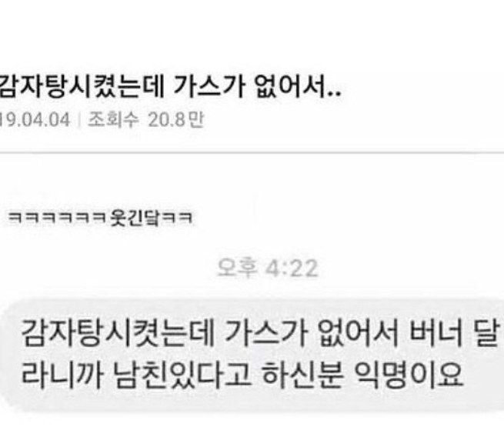Select the gray chat message bubble
Screen dimensions: 504x447
tap(252, 355)
